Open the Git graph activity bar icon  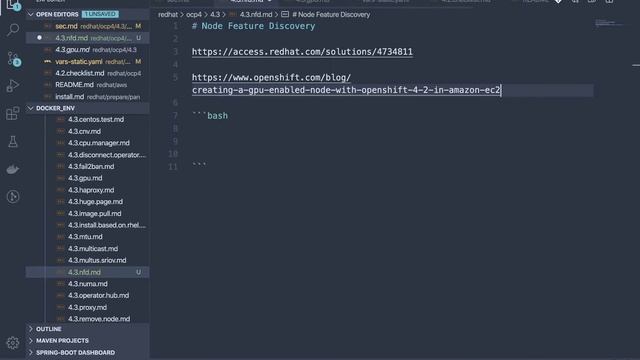pos(13,197)
